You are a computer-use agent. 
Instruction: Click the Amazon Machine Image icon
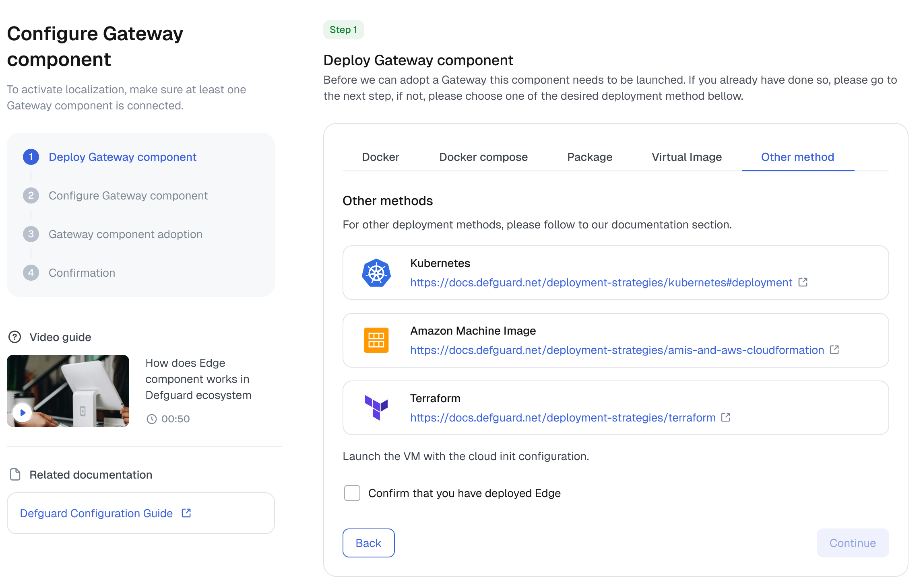pyautogui.click(x=376, y=340)
